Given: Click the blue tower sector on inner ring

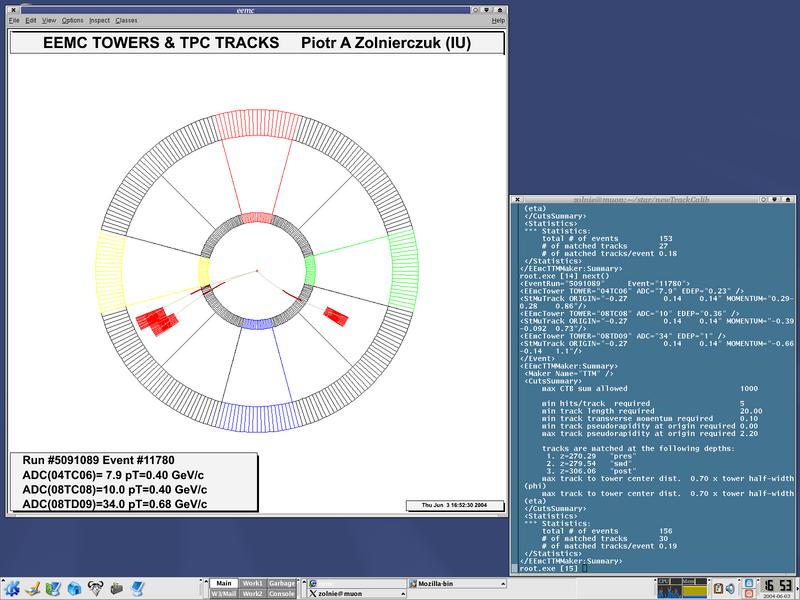Looking at the screenshot, I should coord(257,323).
